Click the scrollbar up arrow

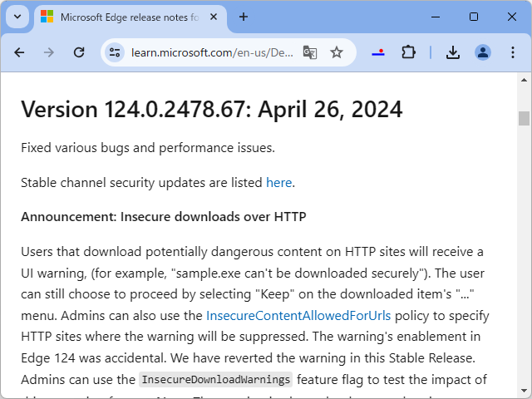pos(524,80)
